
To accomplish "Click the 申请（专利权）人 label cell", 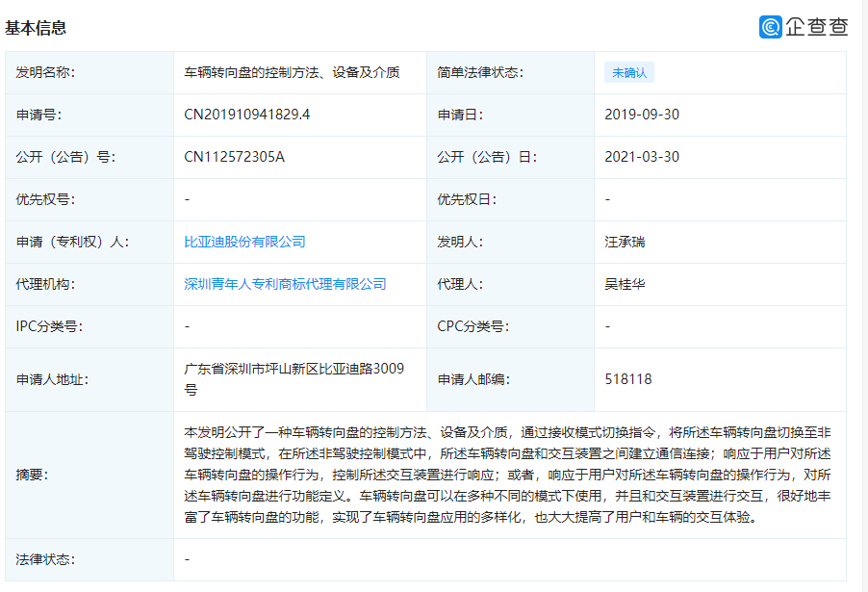I will 89,242.
